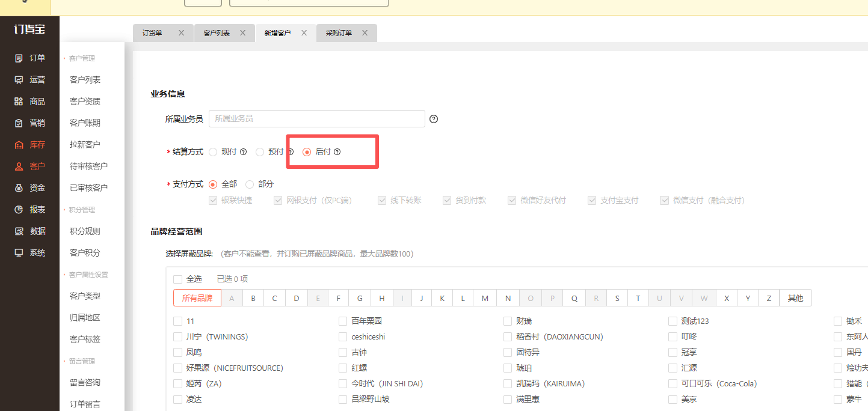Screen dimensions: 868x411
Task: Open 客户积分 in the submenu
Action: click(x=85, y=253)
